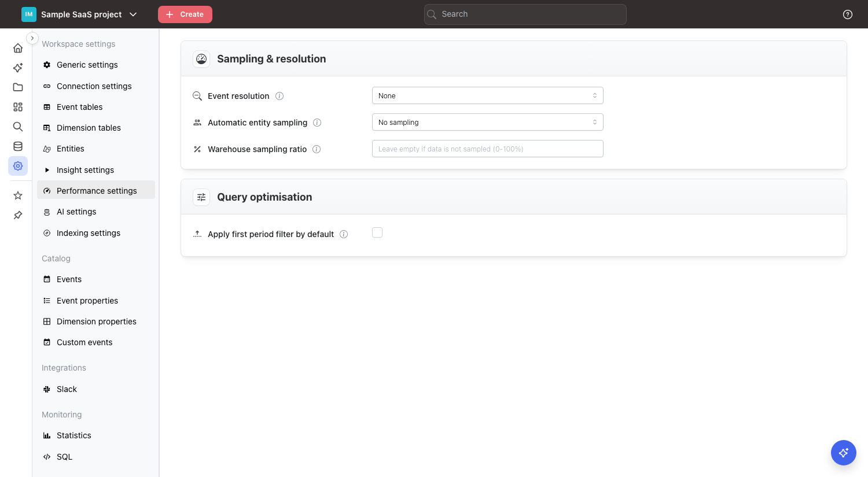Go to Connection settings
The image size is (868, 477).
(94, 86)
